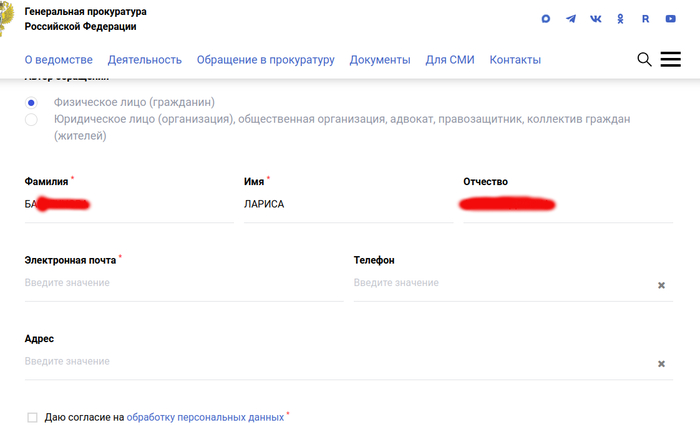
Task: Open 'обработку персональных данных' link
Action: [205, 417]
